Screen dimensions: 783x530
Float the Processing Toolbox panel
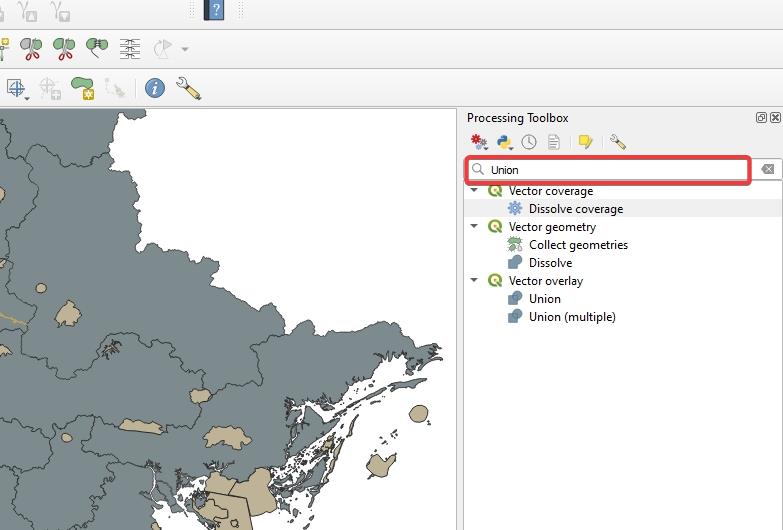pos(761,118)
